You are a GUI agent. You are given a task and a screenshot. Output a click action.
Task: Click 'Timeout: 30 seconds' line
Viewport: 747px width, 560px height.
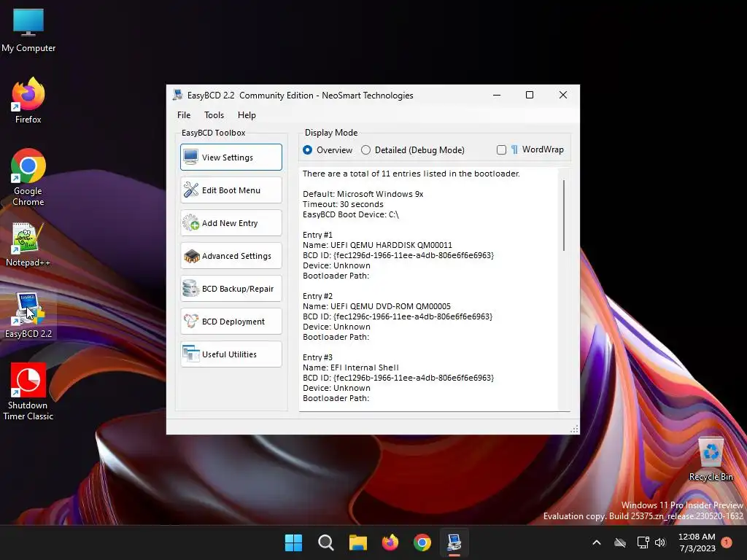pos(343,204)
